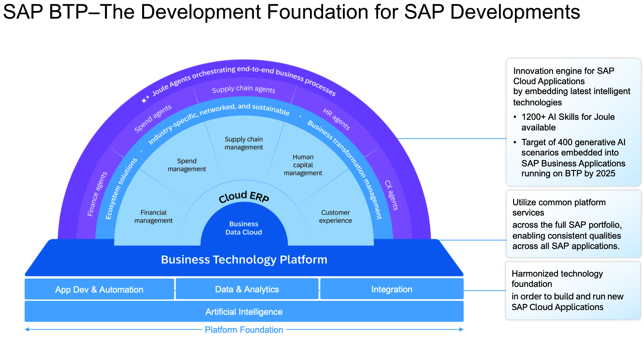Screen dimensions: 644x337
Task: Click the HR agents label
Action: (336, 119)
